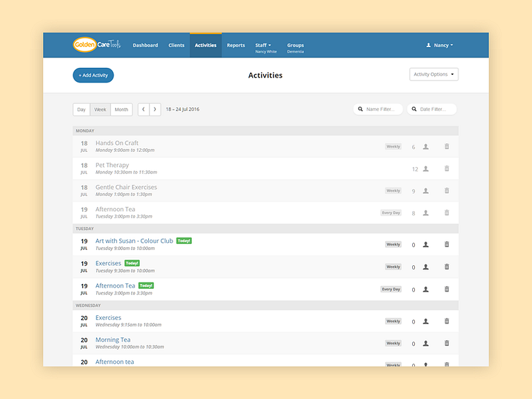Screen dimensions: 532x399
Task: Open the Activity Options dropdown
Action: [x=434, y=74]
